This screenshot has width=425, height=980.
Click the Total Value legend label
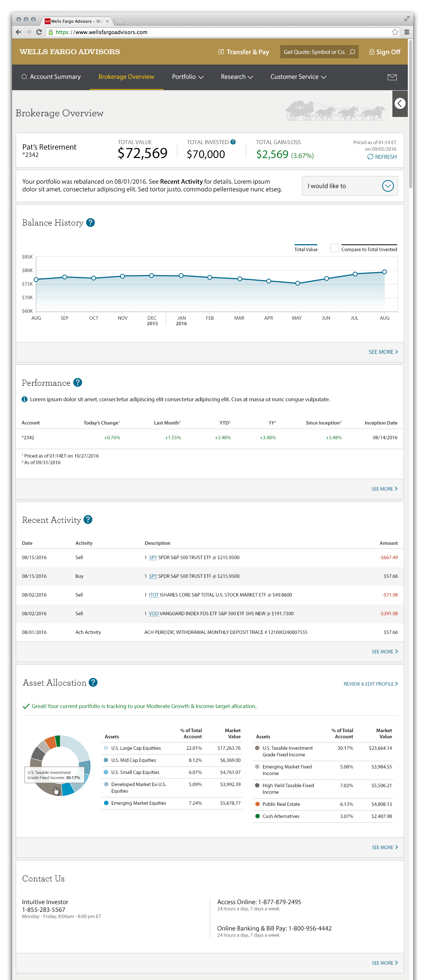[306, 250]
